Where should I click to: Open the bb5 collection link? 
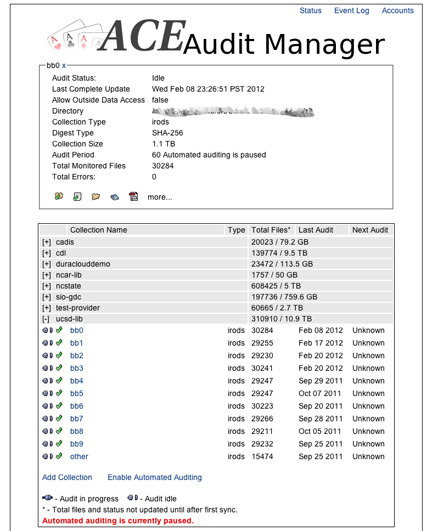(x=77, y=393)
